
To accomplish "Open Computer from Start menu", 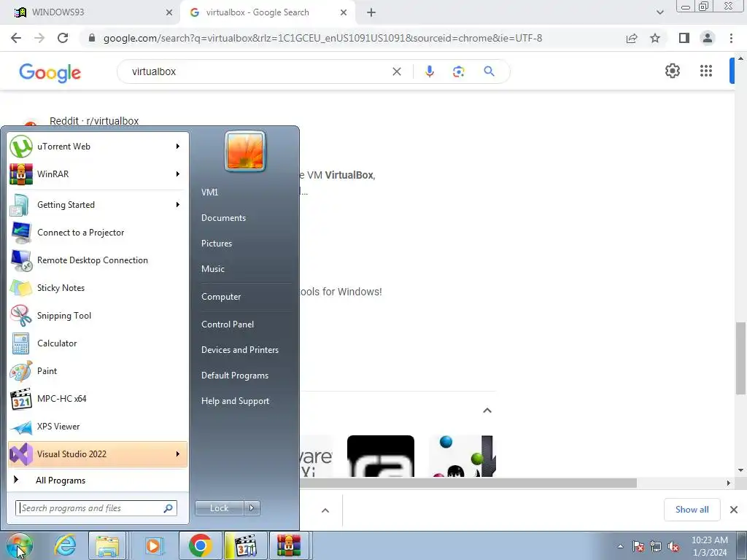I will tap(221, 297).
